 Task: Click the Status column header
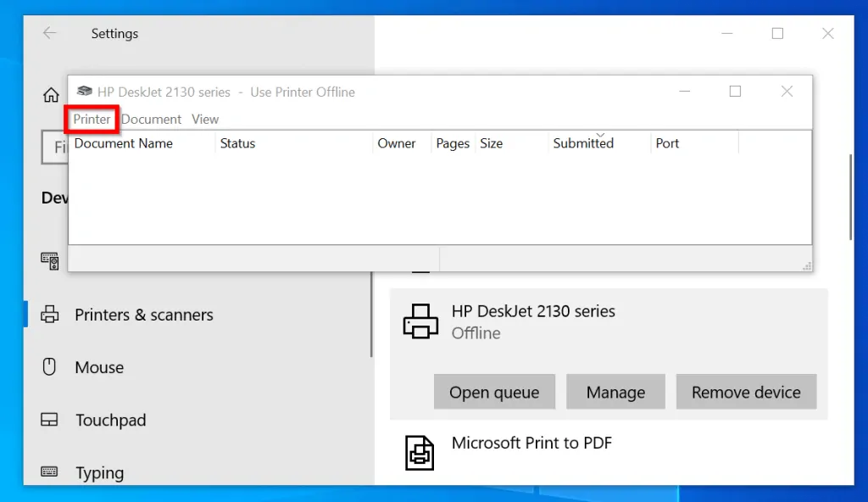coord(237,143)
